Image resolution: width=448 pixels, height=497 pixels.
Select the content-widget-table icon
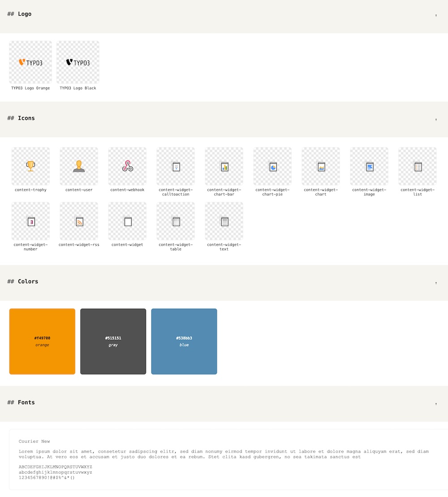pos(176,221)
